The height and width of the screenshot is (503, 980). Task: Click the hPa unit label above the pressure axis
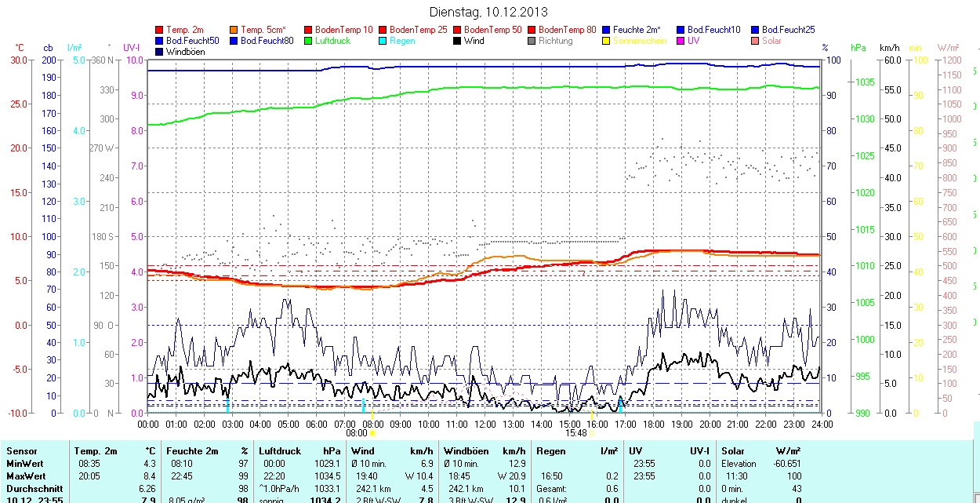[858, 48]
